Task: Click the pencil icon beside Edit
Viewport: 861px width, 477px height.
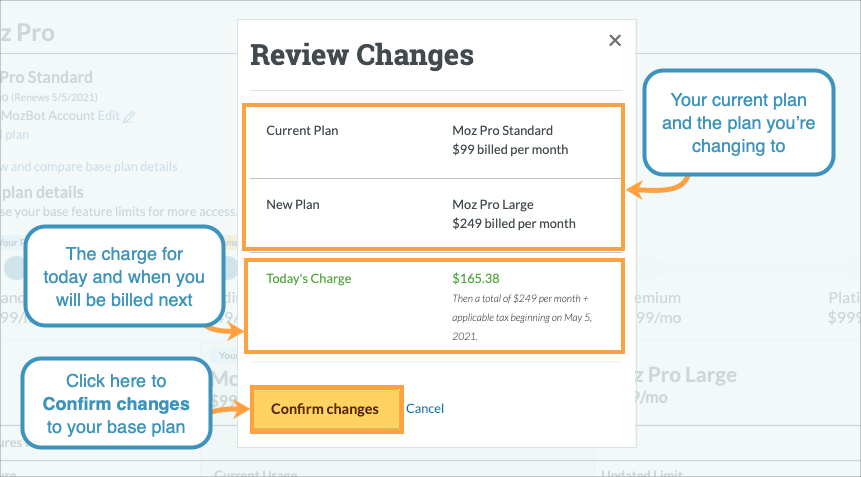Action: [129, 116]
